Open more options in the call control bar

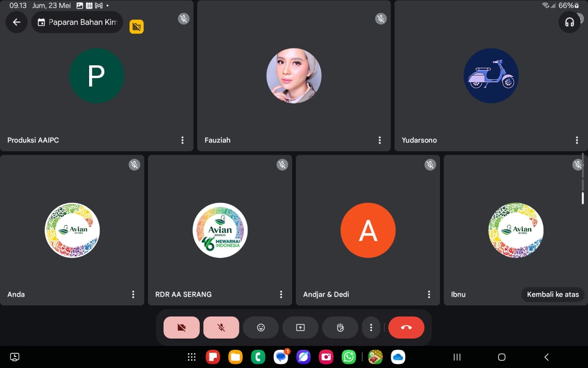[371, 328]
